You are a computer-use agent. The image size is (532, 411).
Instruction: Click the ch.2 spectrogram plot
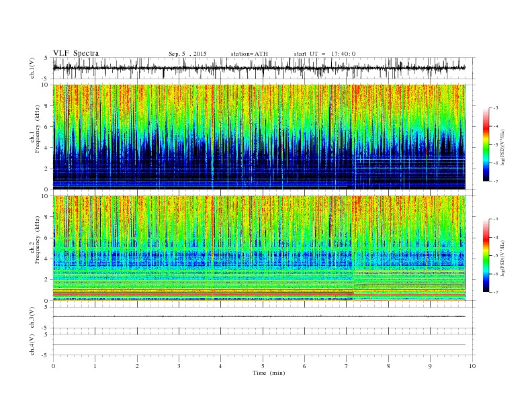259,248
